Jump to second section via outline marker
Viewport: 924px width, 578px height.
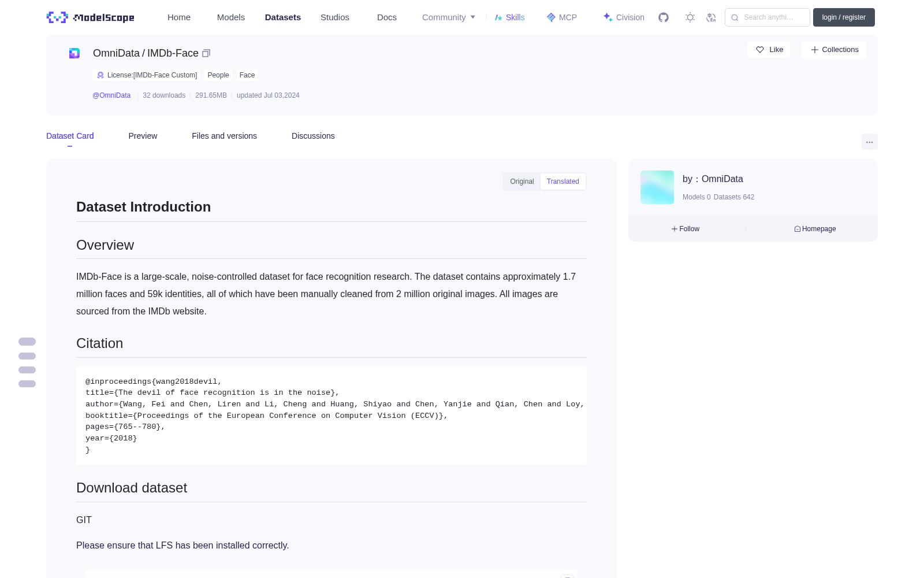coord(27,356)
